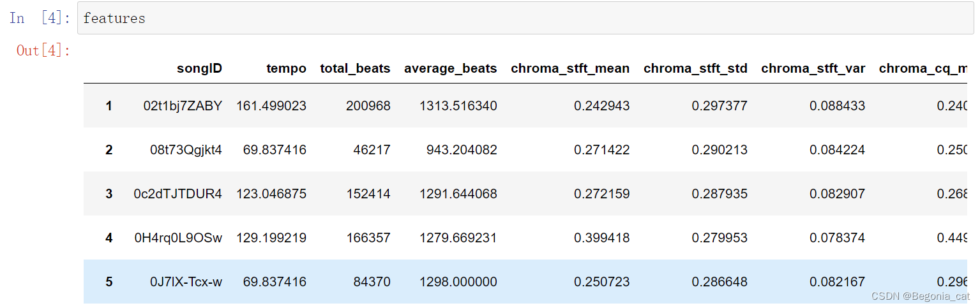Viewport: 980px width, 308px height.
Task: Select row index 2
Action: 109,150
